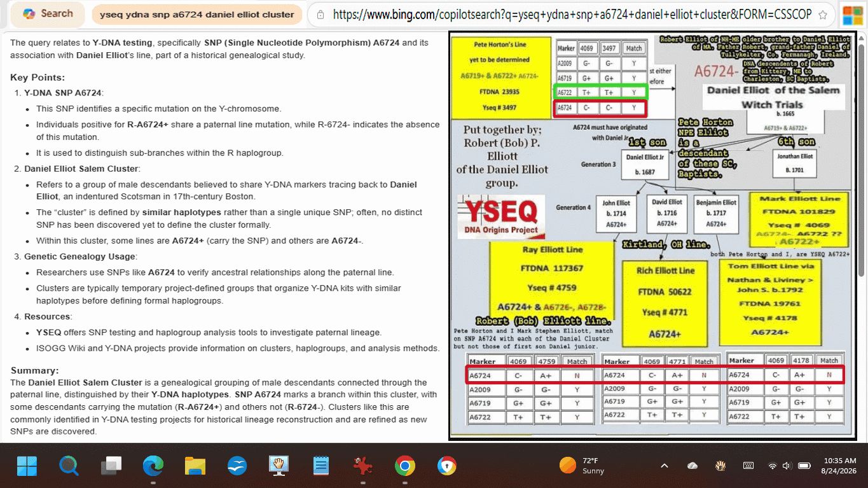The image size is (868, 488).
Task: Click the 'Resources' list heading
Action: 47,316
